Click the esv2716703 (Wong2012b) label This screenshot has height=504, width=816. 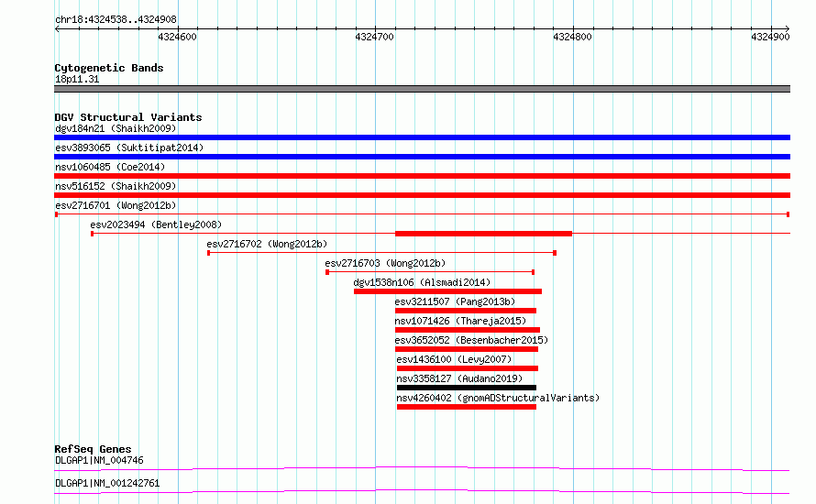pos(385,263)
